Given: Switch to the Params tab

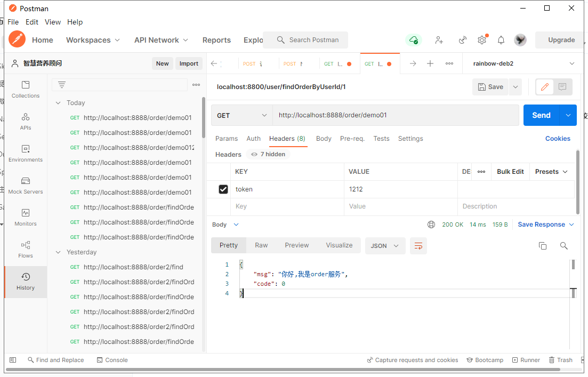Looking at the screenshot, I should pyautogui.click(x=227, y=139).
